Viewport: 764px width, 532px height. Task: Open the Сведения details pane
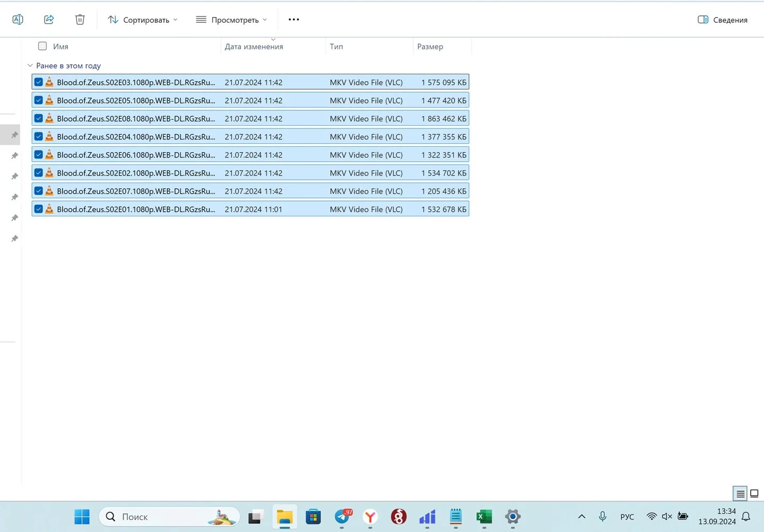point(723,20)
